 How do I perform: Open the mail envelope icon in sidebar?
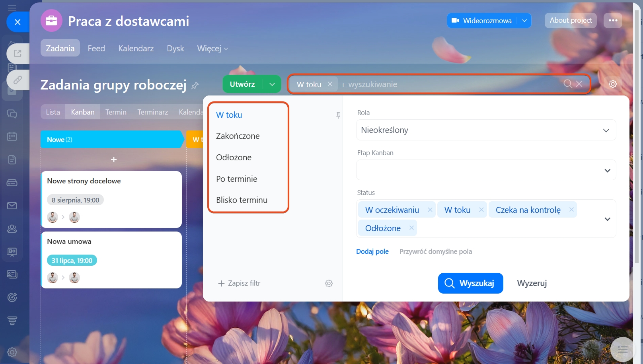[12, 206]
